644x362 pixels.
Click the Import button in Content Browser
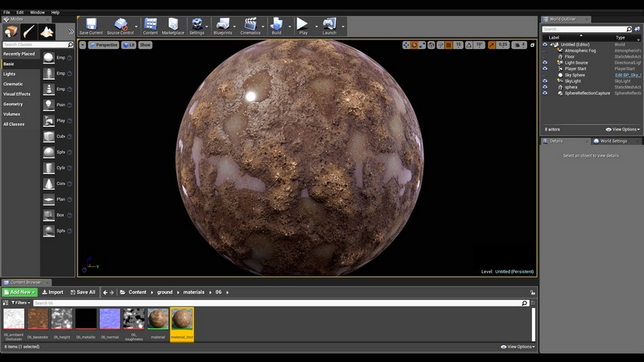[x=52, y=292]
